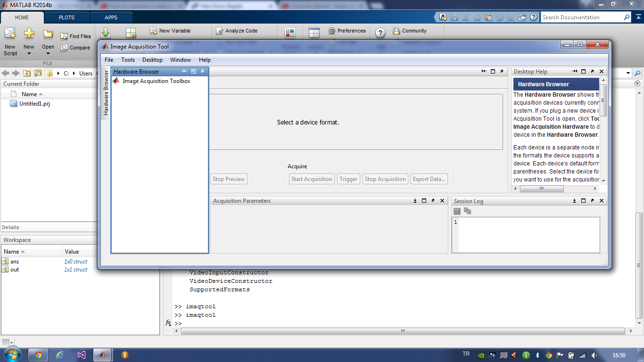Click the vertical Hardware Browser side tab
The height and width of the screenshot is (362, 644).
pyautogui.click(x=106, y=93)
